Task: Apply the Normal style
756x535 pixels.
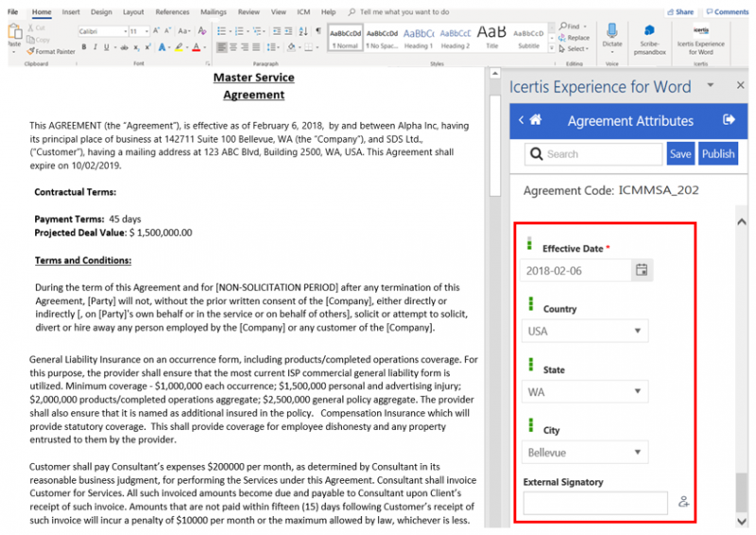Action: coord(345,38)
